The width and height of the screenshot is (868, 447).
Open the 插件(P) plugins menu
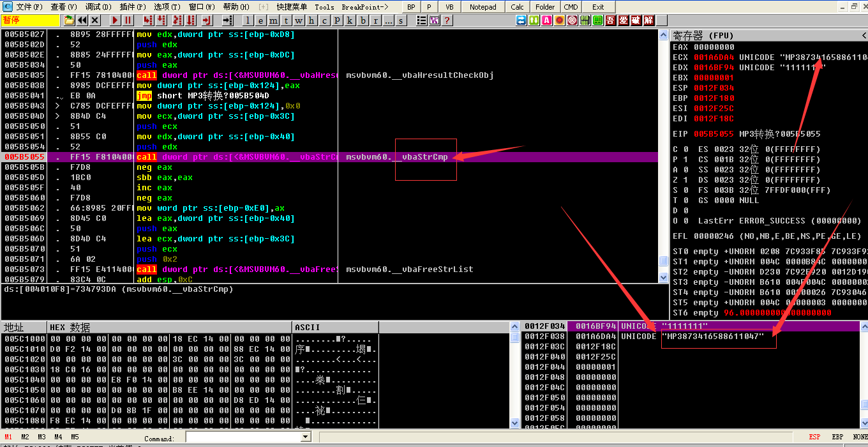[132, 7]
